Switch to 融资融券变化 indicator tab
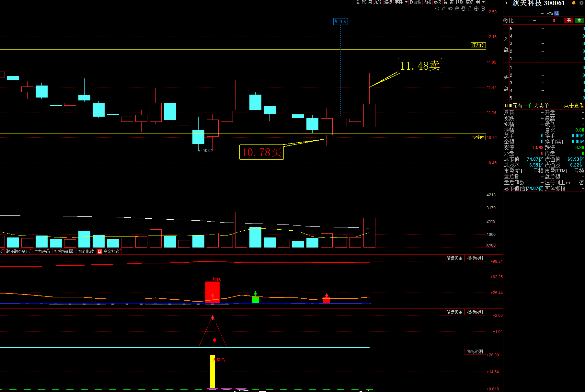Viewport: 585px width, 392px height. 18,251
